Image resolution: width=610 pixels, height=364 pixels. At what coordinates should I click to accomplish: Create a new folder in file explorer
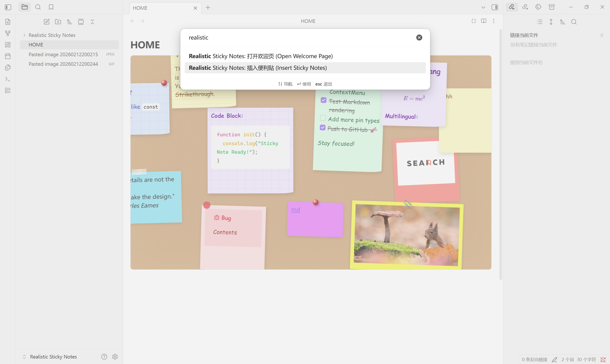point(58,22)
